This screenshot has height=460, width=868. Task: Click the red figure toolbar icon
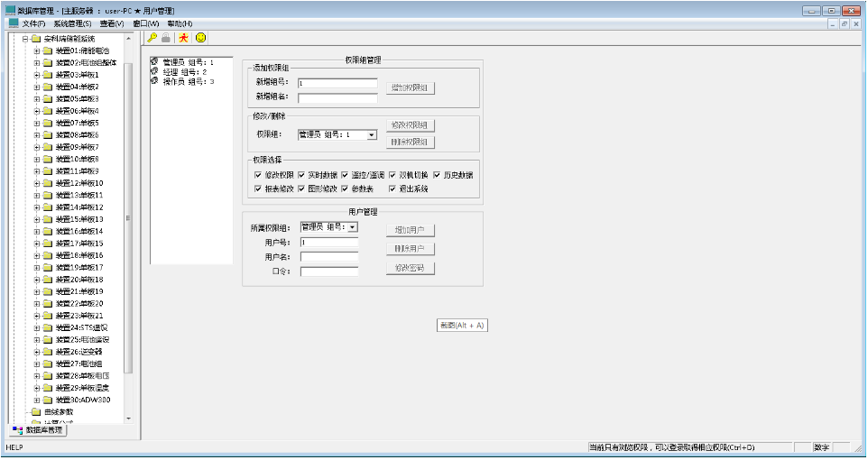click(183, 38)
